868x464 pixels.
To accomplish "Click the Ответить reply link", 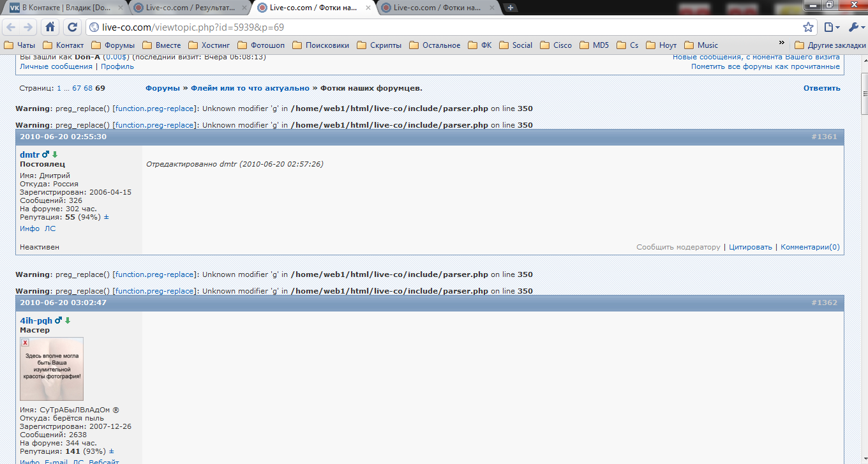I will 821,88.
